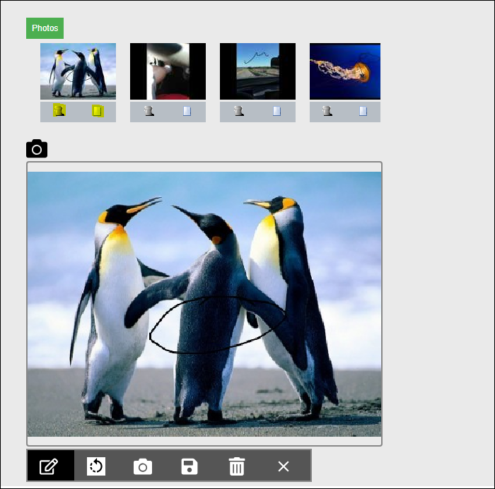Image resolution: width=495 pixels, height=489 pixels.
Task: Select the road view thumbnail
Action: [258, 71]
